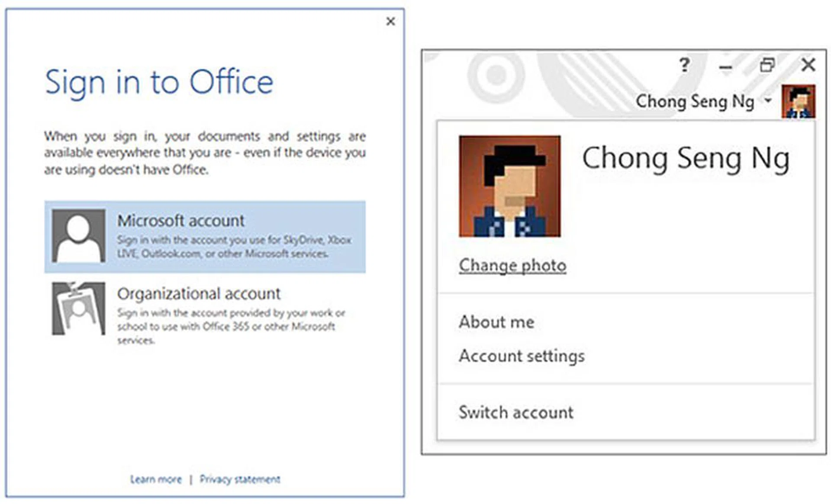Click the Chong Seng Ng name in the title bar
831x504 pixels.
coord(694,102)
